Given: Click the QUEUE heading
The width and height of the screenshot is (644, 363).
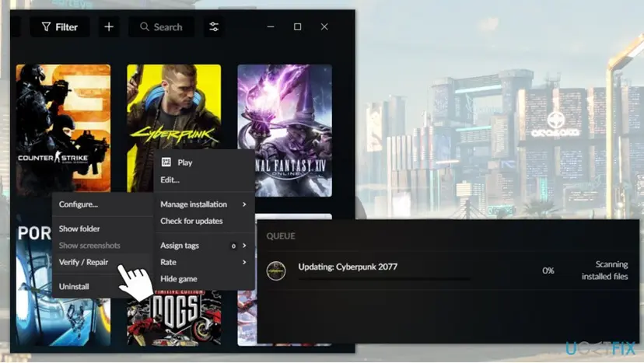Looking at the screenshot, I should (281, 236).
